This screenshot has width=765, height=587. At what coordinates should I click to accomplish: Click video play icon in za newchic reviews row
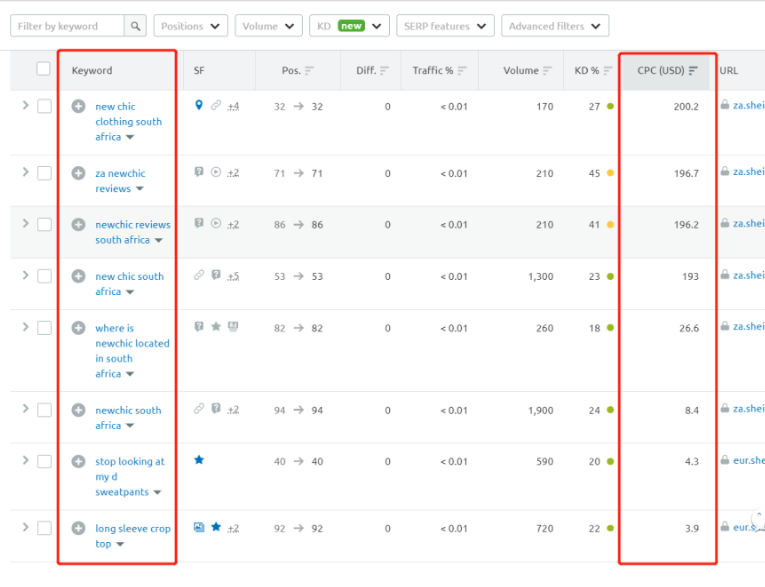tap(216, 172)
